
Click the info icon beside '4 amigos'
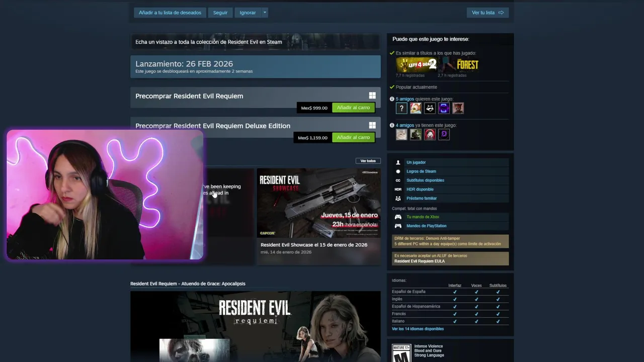[392, 125]
